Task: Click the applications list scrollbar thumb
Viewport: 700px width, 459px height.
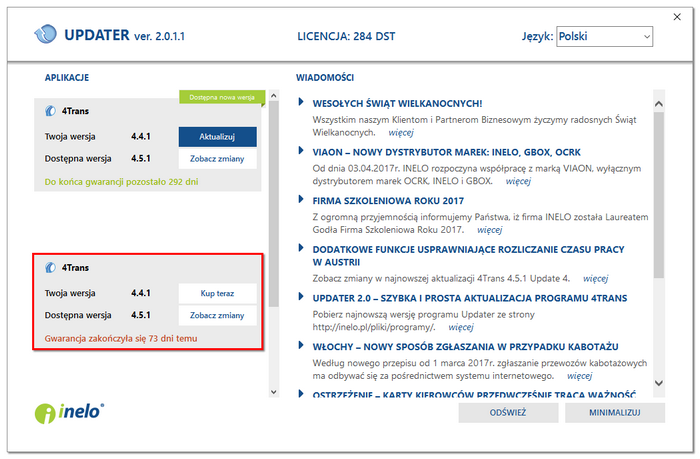Action: pyautogui.click(x=274, y=204)
